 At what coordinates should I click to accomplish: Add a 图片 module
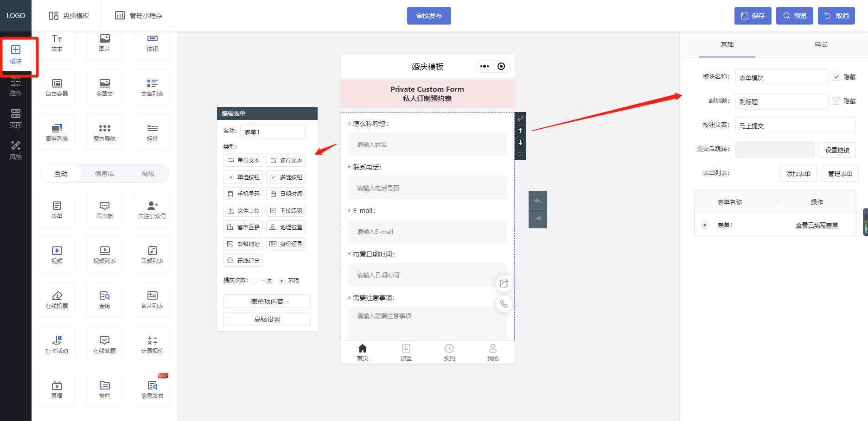(105, 43)
